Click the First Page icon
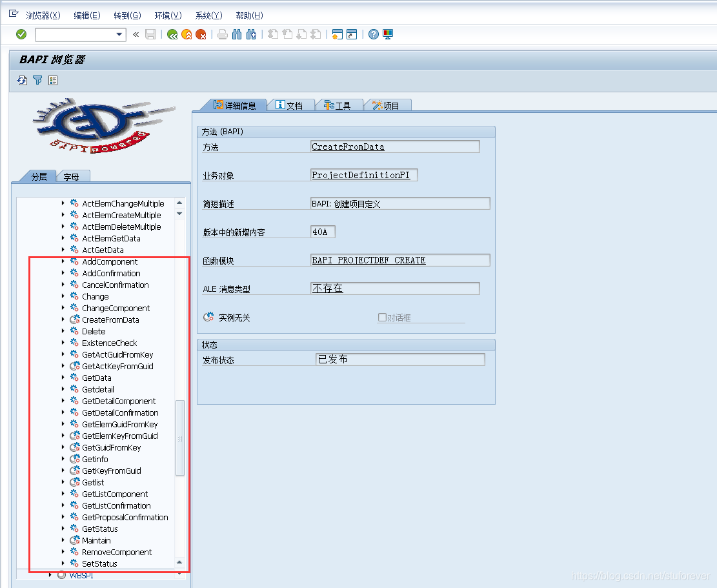This screenshot has height=588, width=717. pos(273,34)
